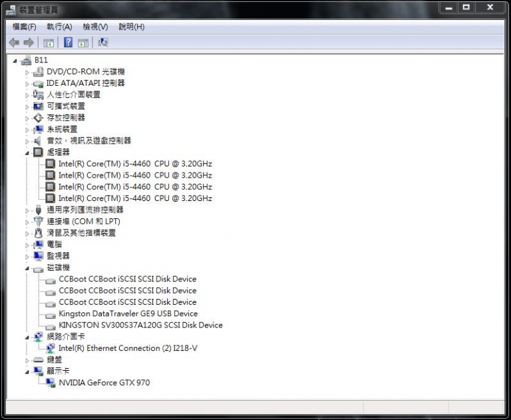Select the first Intel Core i5-4460 CPU entry
511x420 pixels.
pyautogui.click(x=135, y=164)
